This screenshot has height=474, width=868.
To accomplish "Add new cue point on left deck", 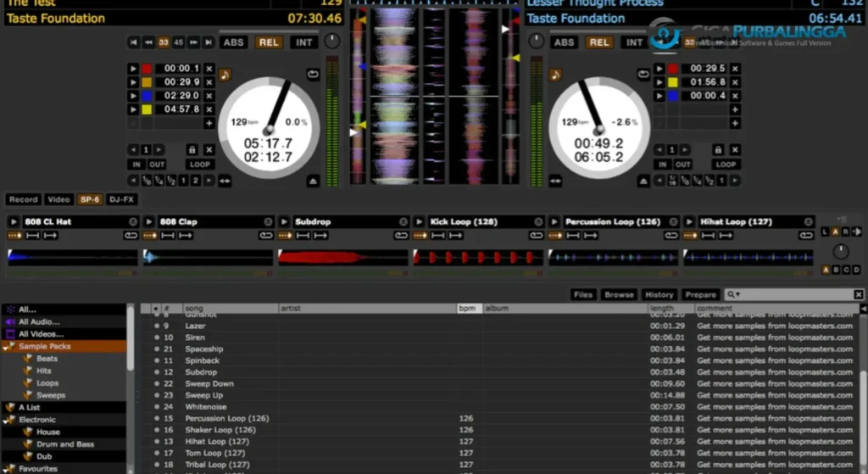I will coord(209,123).
